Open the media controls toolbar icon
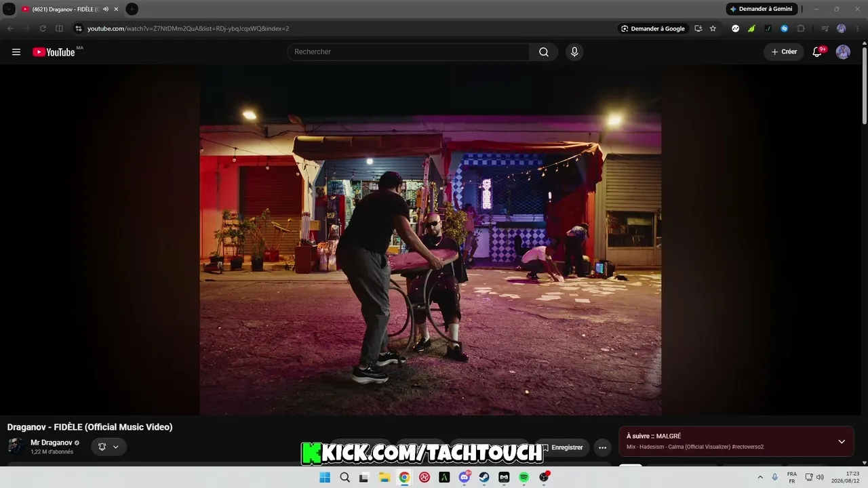This screenshot has width=868, height=488. coord(825,28)
